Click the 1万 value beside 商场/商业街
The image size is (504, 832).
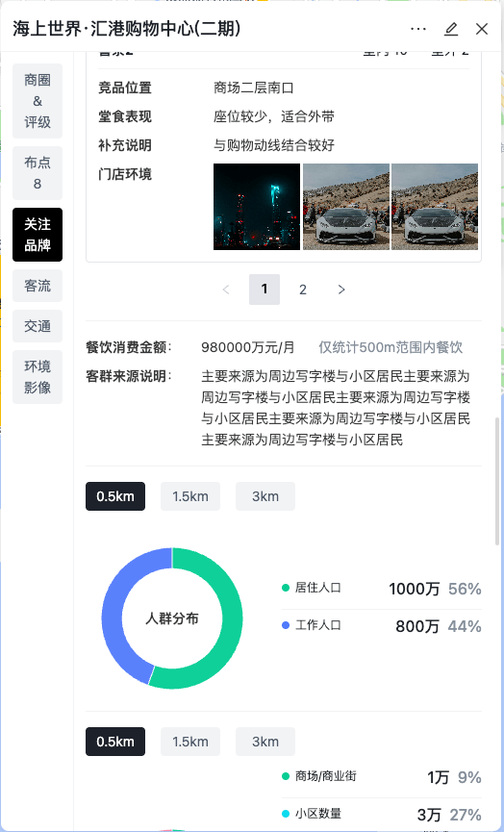coord(439,777)
